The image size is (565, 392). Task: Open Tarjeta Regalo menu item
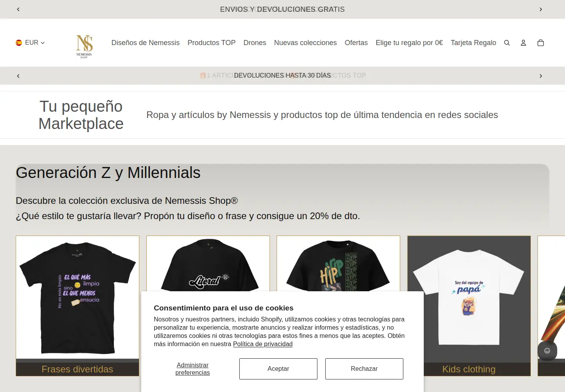click(473, 43)
